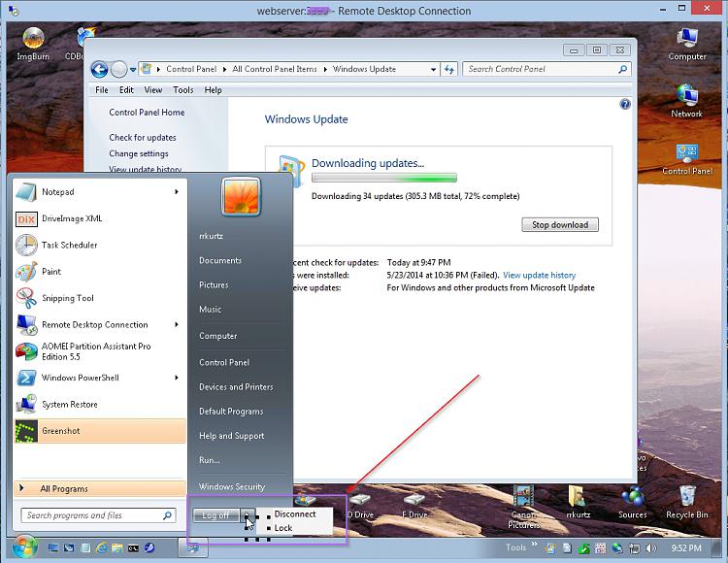Open the Recycle Bin desktop icon
Image resolution: width=728 pixels, height=563 pixels.
687,502
